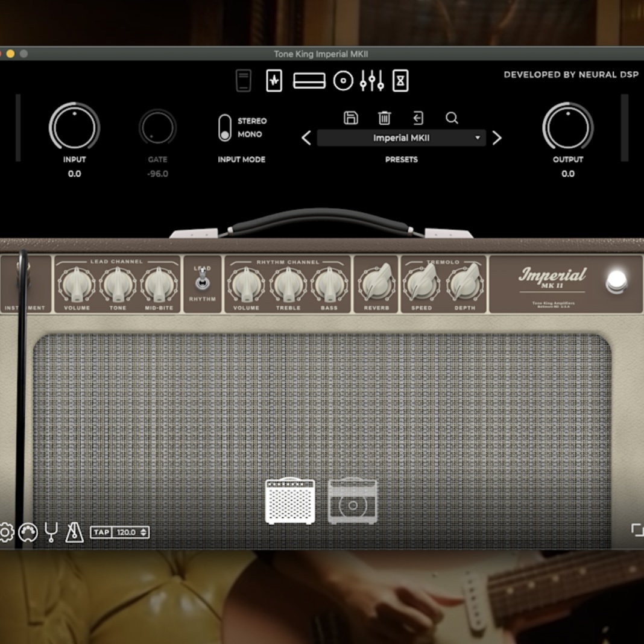Click the TREBLE knob

pyautogui.click(x=288, y=284)
